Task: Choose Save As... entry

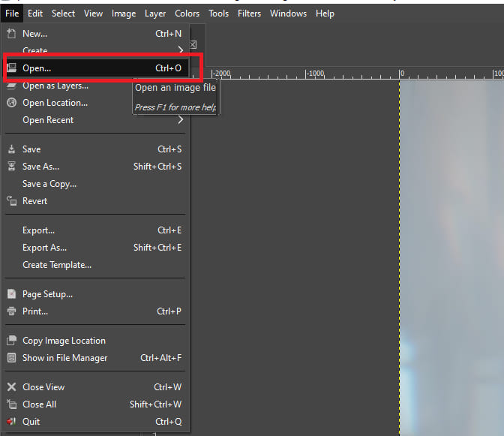Action: [96, 167]
